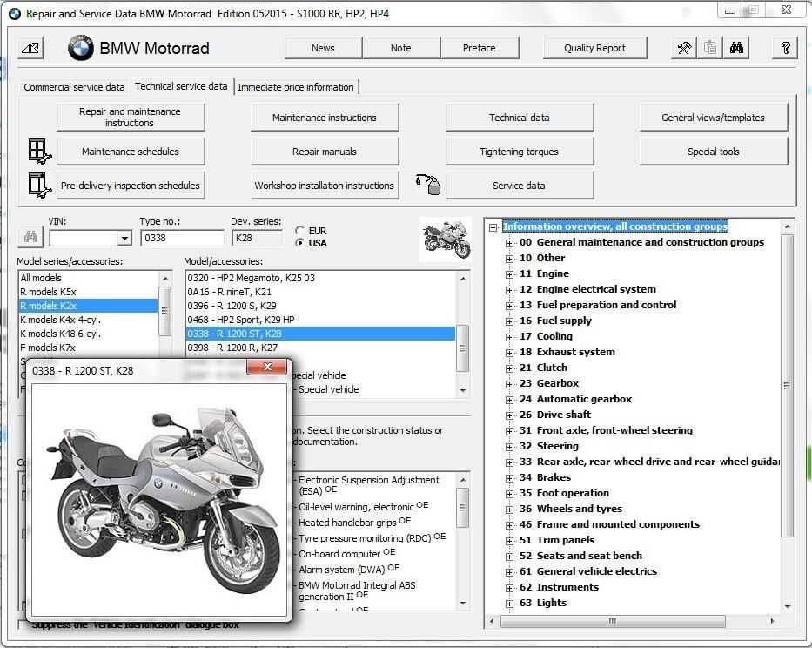This screenshot has height=648, width=812.
Task: Open the News button
Action: [x=323, y=48]
